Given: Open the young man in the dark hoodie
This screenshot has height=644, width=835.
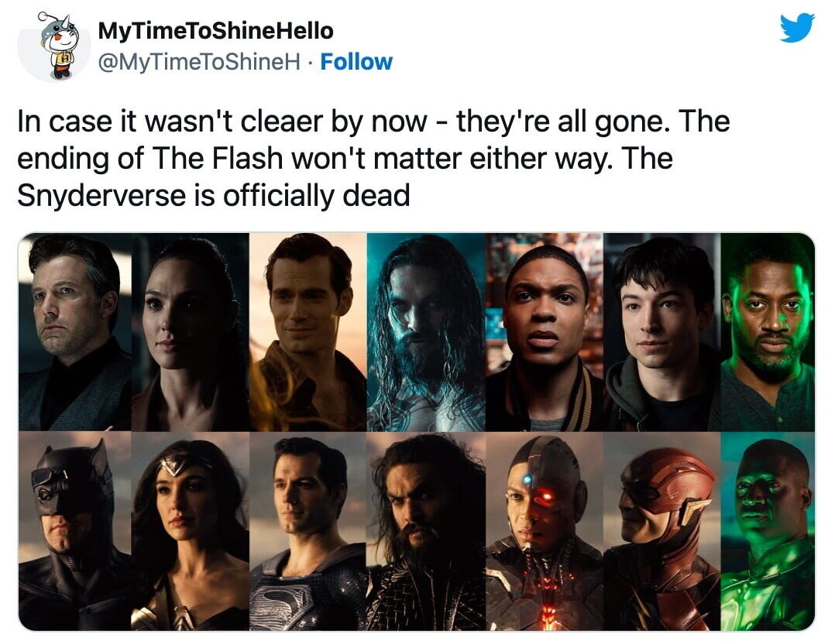Looking at the screenshot, I should coord(662,332).
